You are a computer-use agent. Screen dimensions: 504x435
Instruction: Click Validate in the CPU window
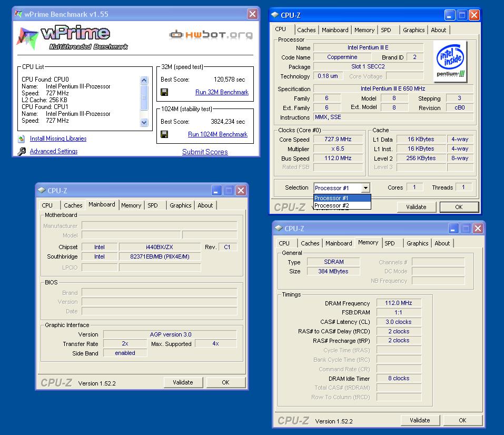[x=416, y=207]
